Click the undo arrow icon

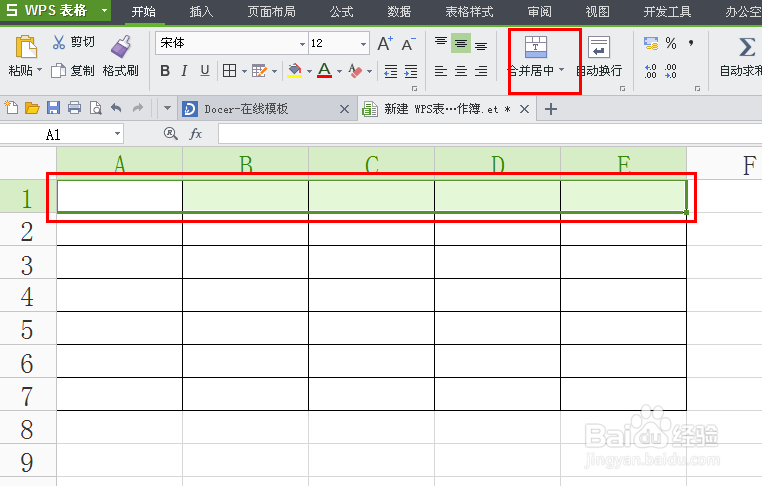coord(116,107)
